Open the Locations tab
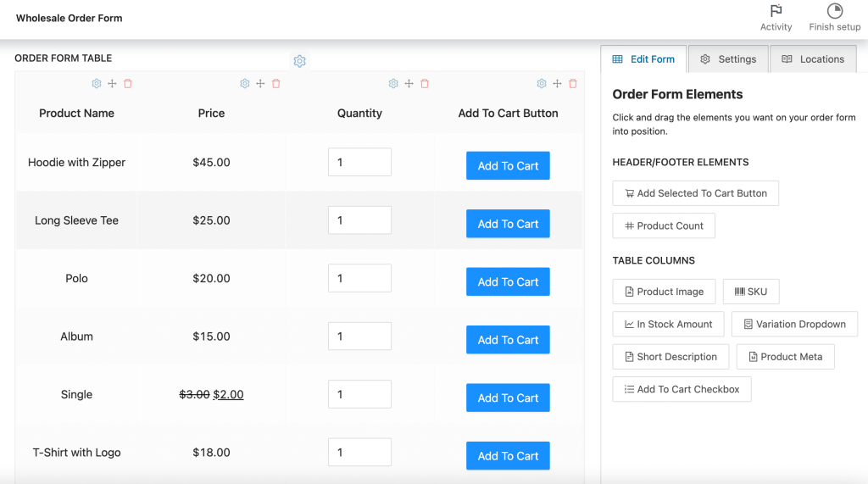Screen dimensions: 868x484 tap(813, 59)
